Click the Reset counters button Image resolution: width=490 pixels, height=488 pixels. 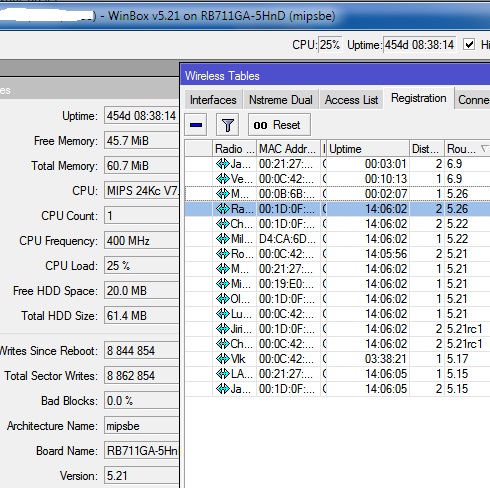pyautogui.click(x=279, y=125)
